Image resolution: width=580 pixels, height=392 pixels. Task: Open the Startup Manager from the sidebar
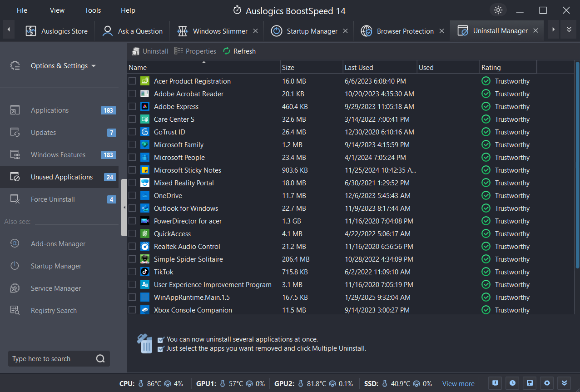(56, 266)
